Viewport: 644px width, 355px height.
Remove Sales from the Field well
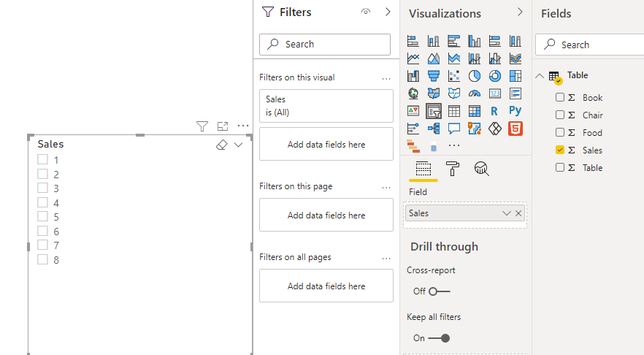click(518, 213)
